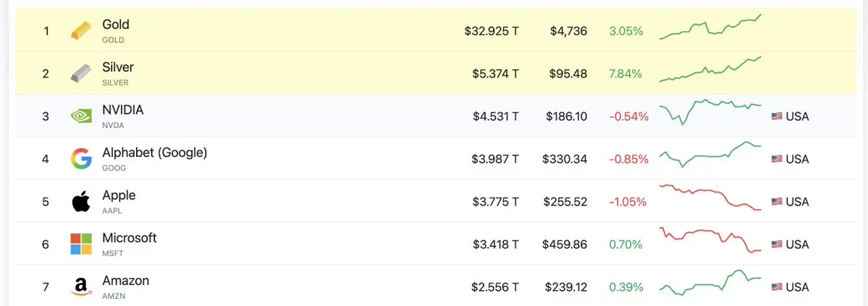This screenshot has width=868, height=306.
Task: Open the Alphabet (Google) link
Action: pos(155,153)
